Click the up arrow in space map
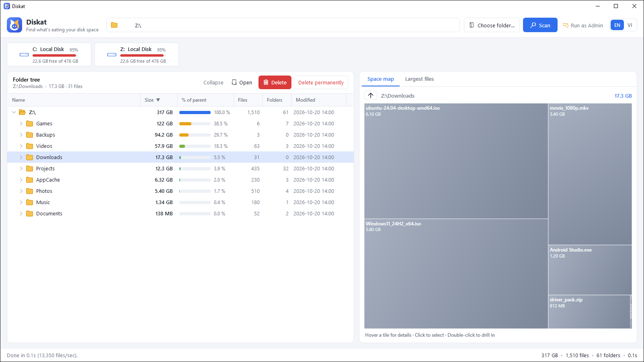This screenshot has height=362, width=644. pos(371,96)
